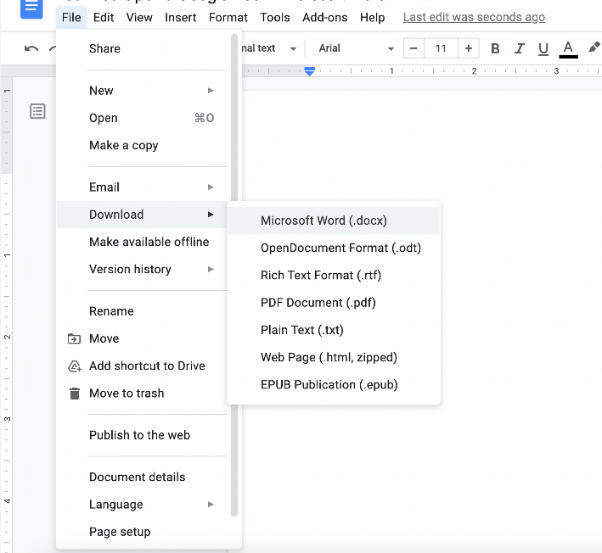
Task: Open Document details
Action: (x=143, y=477)
